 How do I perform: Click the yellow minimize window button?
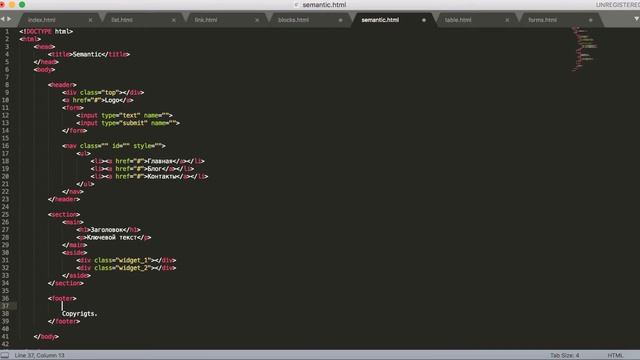(x=12, y=4)
